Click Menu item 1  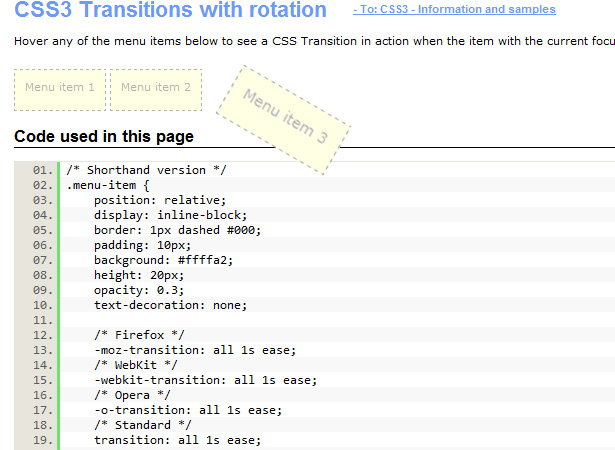[60, 90]
